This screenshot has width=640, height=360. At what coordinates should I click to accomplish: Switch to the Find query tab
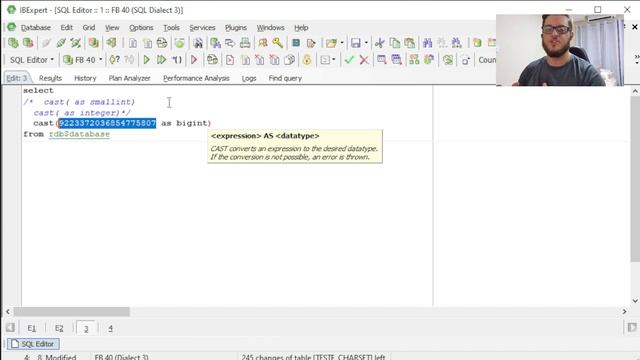(285, 78)
